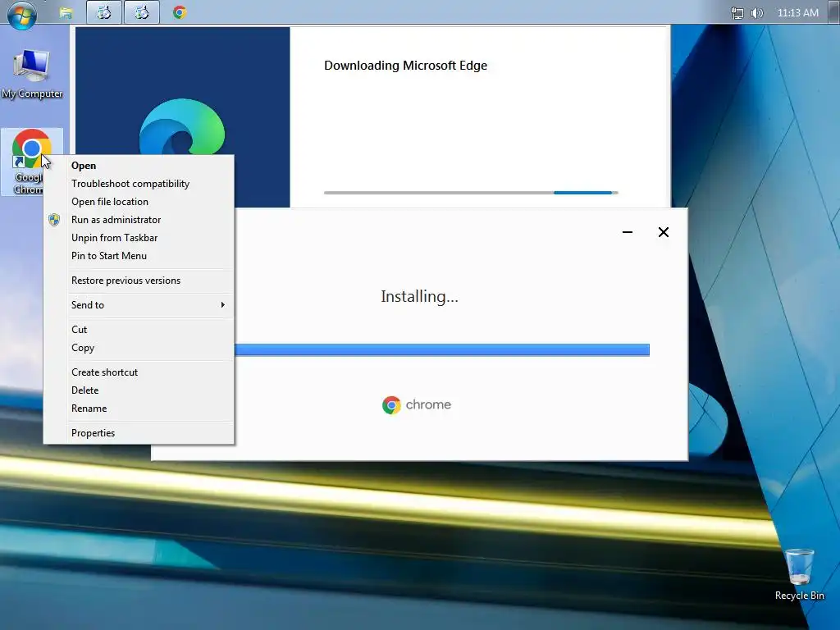Choose Delete from the context menu

tap(139, 390)
